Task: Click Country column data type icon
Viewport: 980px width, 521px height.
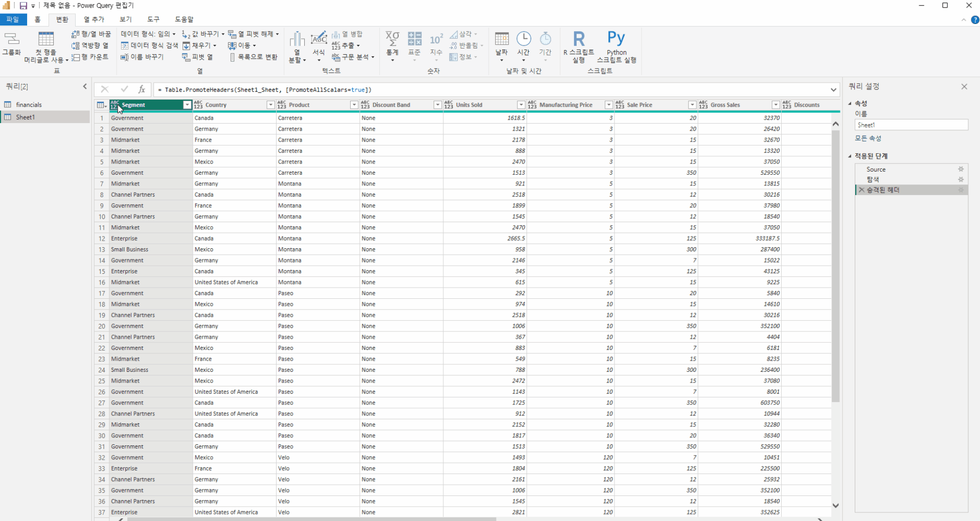Action: [x=198, y=105]
